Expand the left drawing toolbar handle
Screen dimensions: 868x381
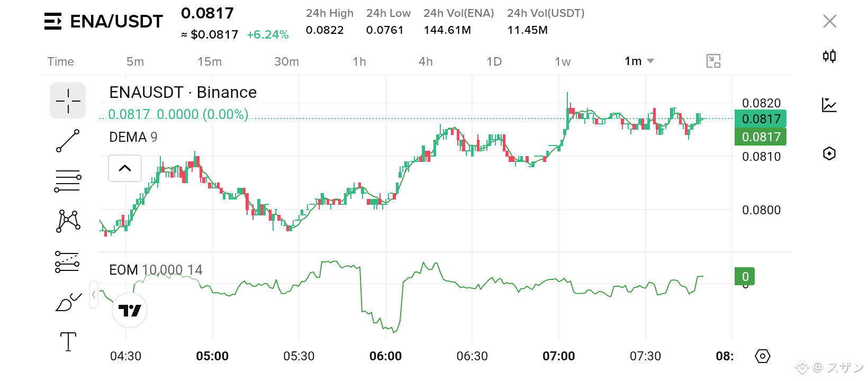point(94,295)
